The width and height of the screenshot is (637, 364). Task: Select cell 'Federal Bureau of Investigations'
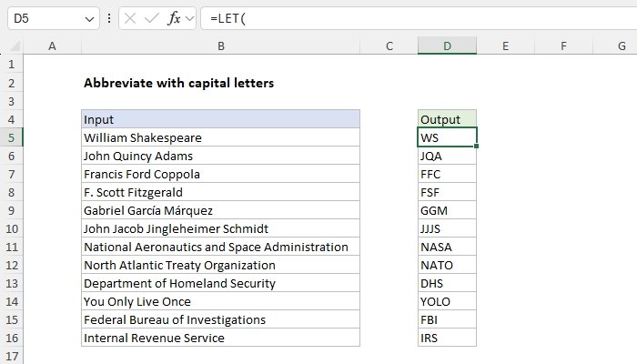click(x=220, y=319)
